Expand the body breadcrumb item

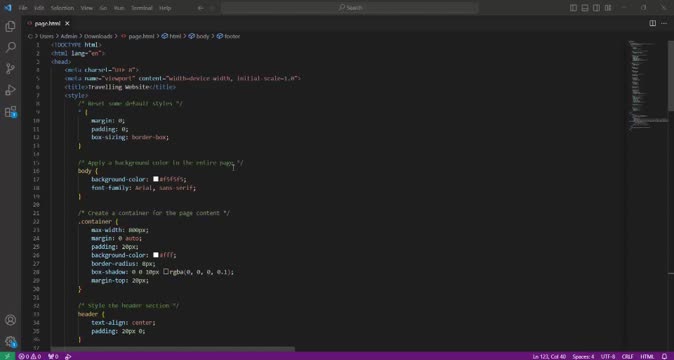pos(199,37)
